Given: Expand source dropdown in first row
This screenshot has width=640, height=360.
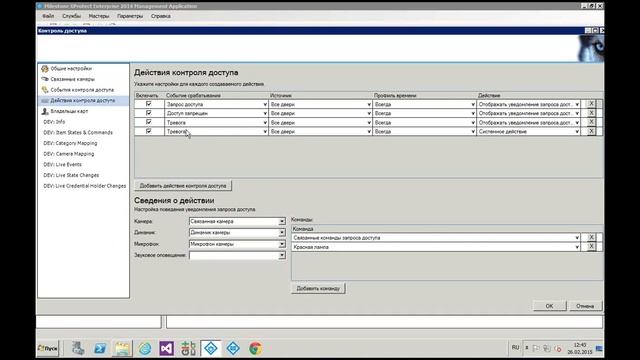Looking at the screenshot, I should pyautogui.click(x=369, y=104).
